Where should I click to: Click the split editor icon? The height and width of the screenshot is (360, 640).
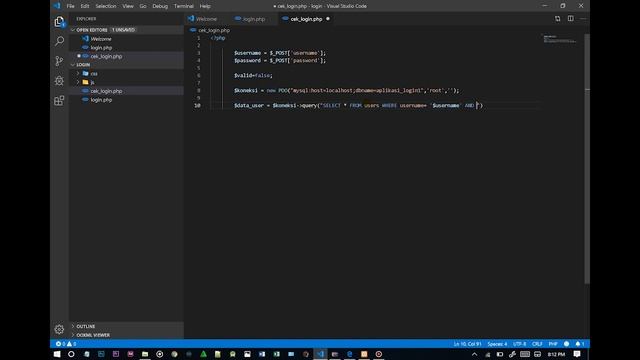click(x=571, y=19)
